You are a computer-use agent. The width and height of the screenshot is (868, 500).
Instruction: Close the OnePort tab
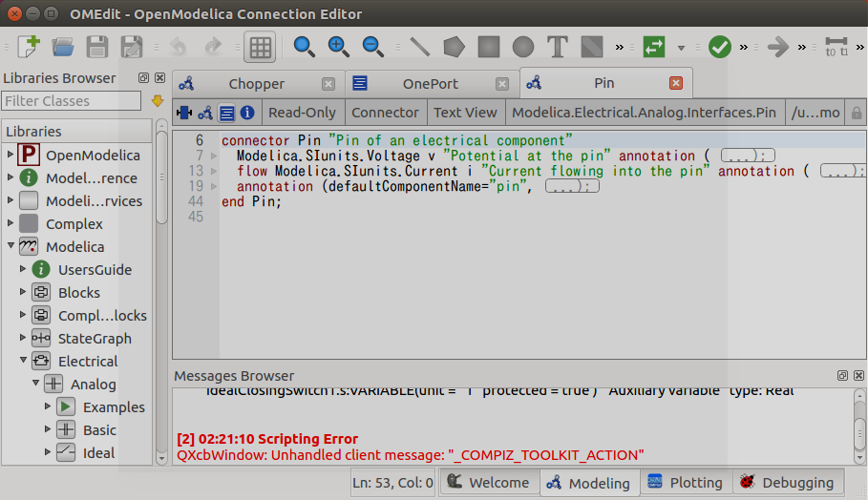502,84
